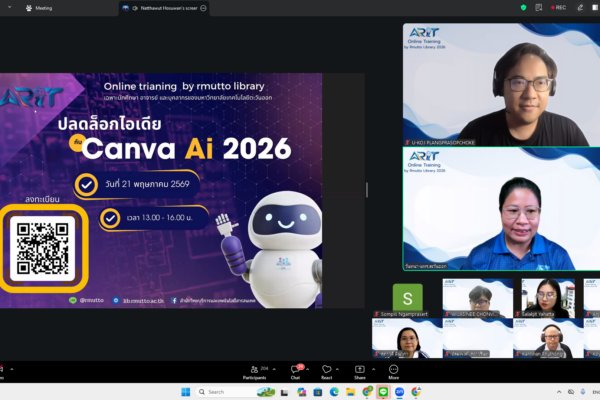Image resolution: width=600 pixels, height=400 pixels.
Task: Click the date checkmark badge on slide
Action: click(x=86, y=185)
